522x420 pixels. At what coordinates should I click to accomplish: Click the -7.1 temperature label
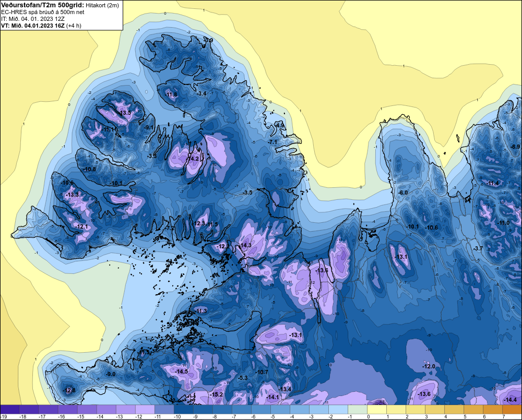click(272, 142)
